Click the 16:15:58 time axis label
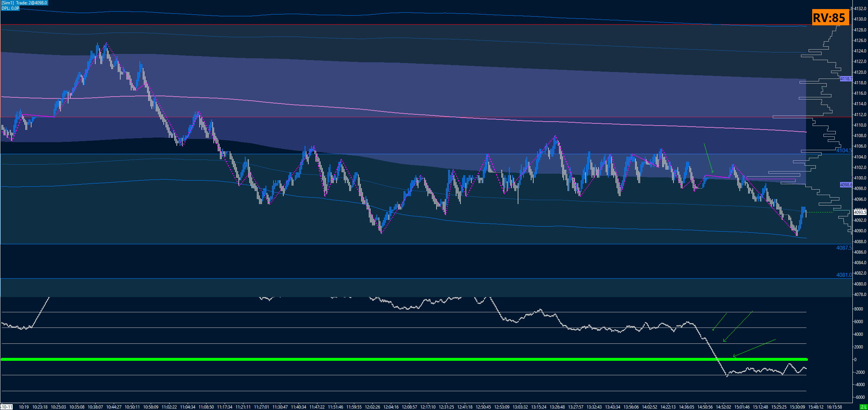868x410 pixels. click(x=834, y=407)
